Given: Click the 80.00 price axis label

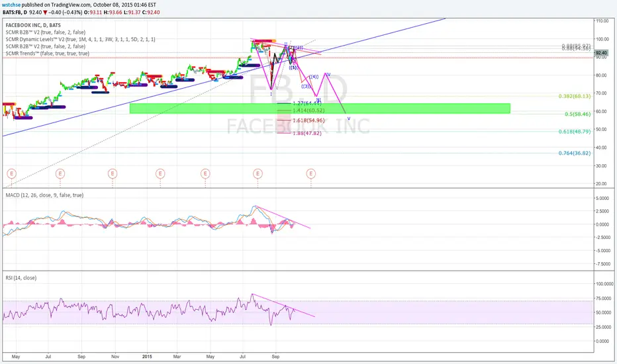Looking at the screenshot, I should click(602, 75).
